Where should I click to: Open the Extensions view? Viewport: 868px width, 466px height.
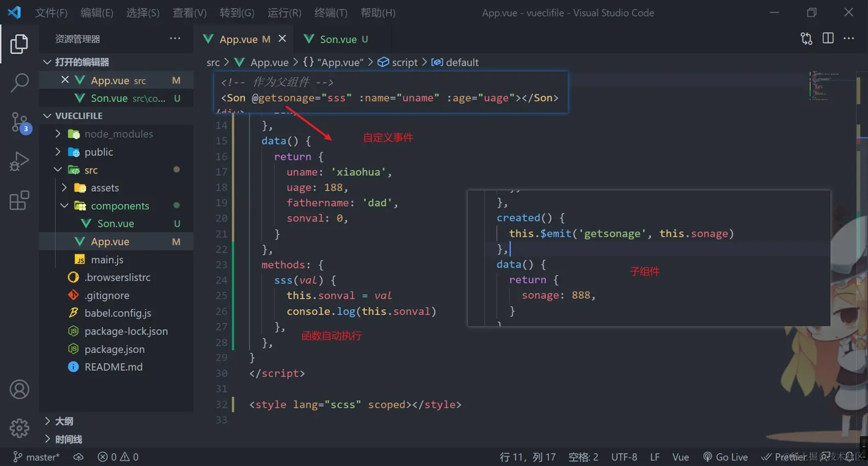pyautogui.click(x=19, y=200)
